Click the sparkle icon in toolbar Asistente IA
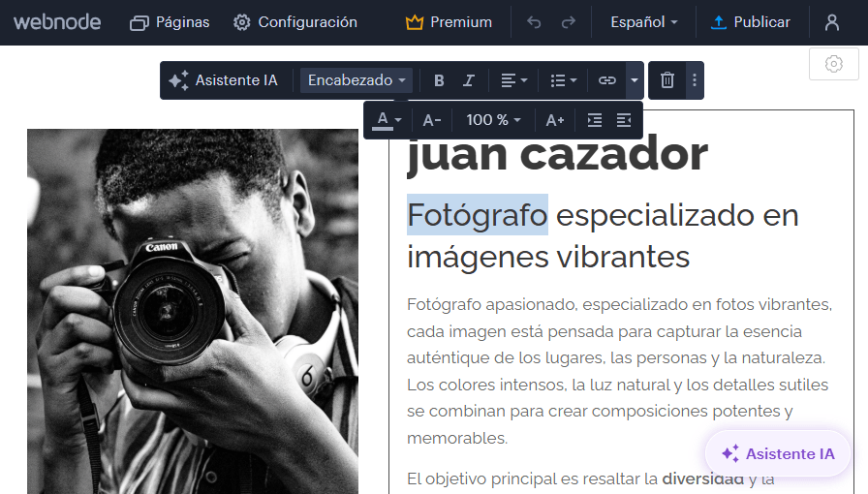868x494 pixels. 179,80
